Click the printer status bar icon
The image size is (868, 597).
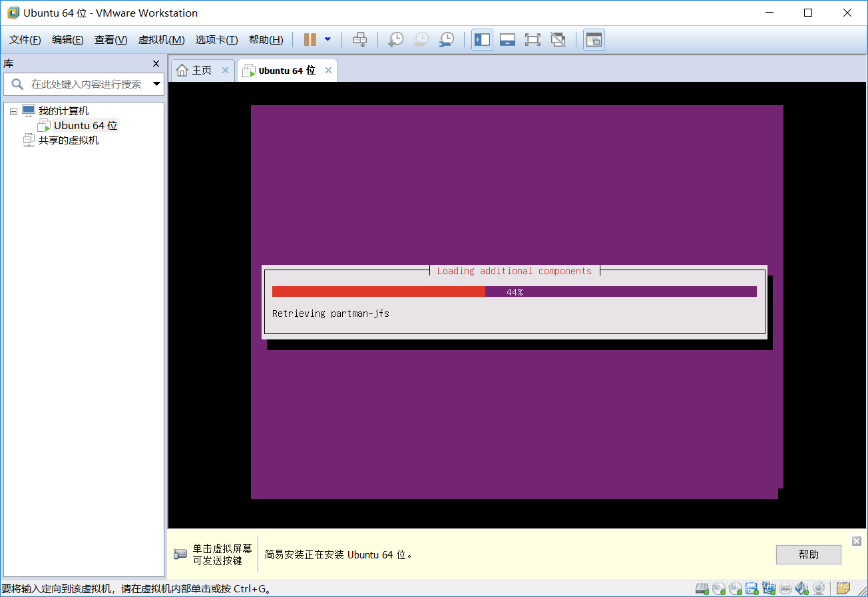[x=786, y=588]
